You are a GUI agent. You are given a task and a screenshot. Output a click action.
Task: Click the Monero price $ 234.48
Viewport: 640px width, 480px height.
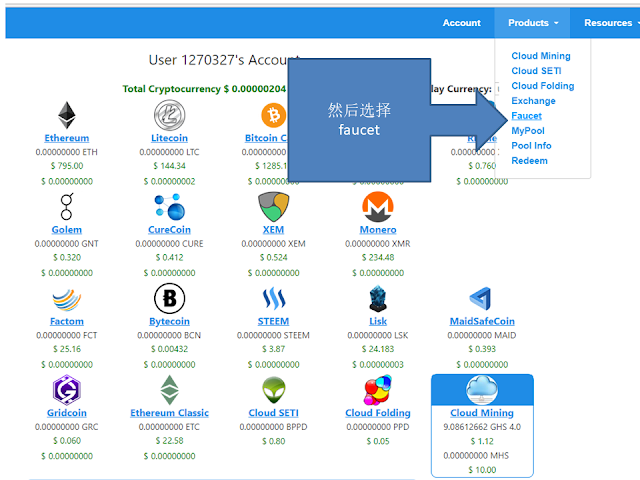pyautogui.click(x=378, y=258)
